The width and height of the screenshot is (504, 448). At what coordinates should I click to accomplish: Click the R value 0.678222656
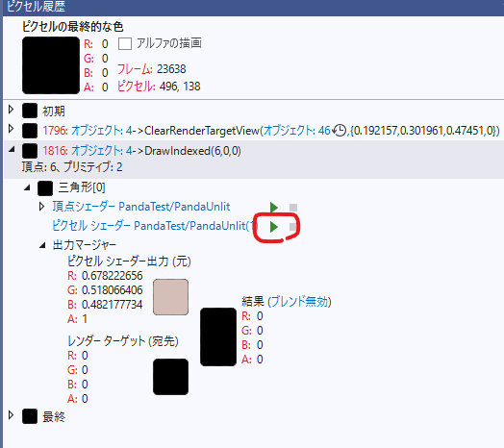112,276
